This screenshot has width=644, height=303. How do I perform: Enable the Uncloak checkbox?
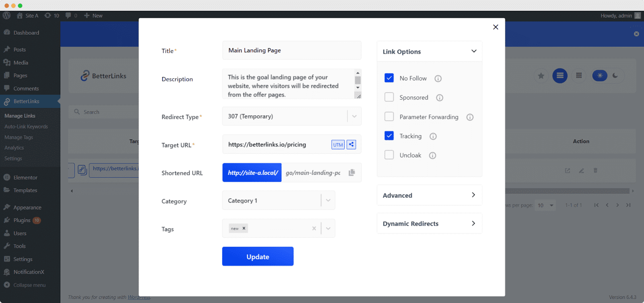pyautogui.click(x=389, y=155)
